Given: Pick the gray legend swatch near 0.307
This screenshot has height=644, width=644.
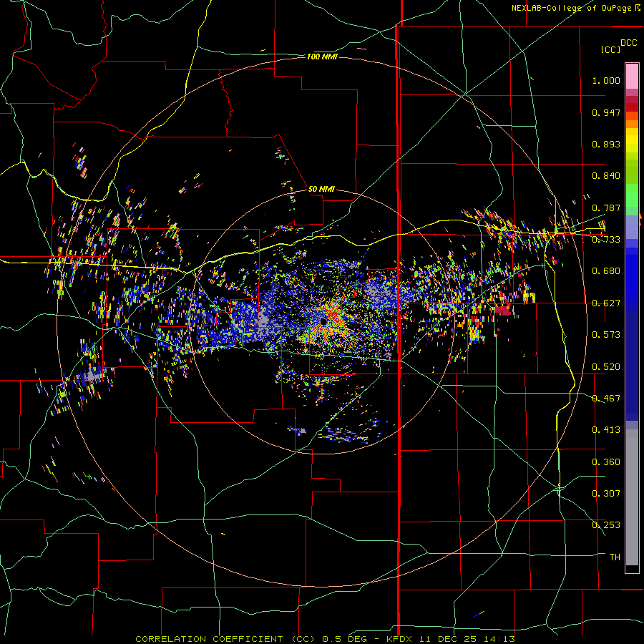Looking at the screenshot, I should click(632, 497).
